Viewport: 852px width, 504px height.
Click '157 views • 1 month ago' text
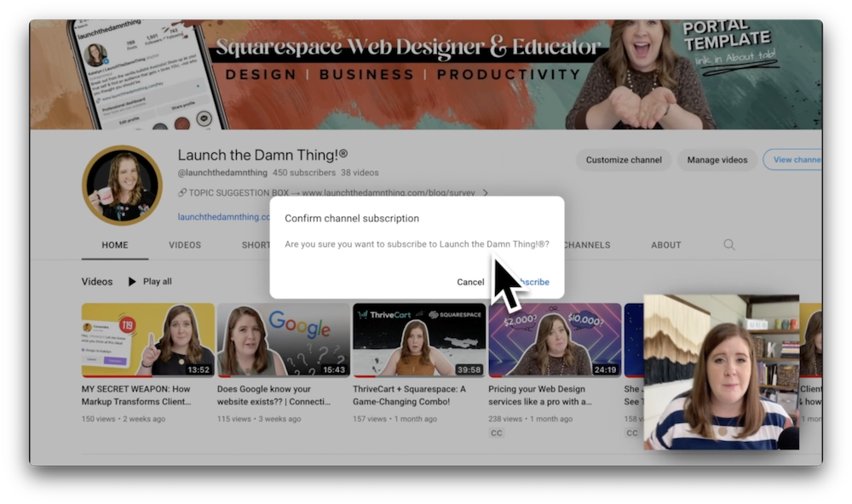click(394, 419)
